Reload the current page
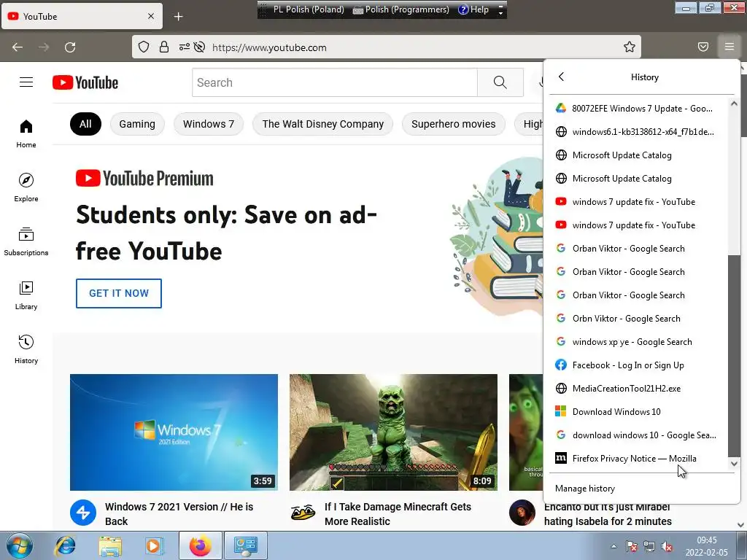 tap(70, 47)
